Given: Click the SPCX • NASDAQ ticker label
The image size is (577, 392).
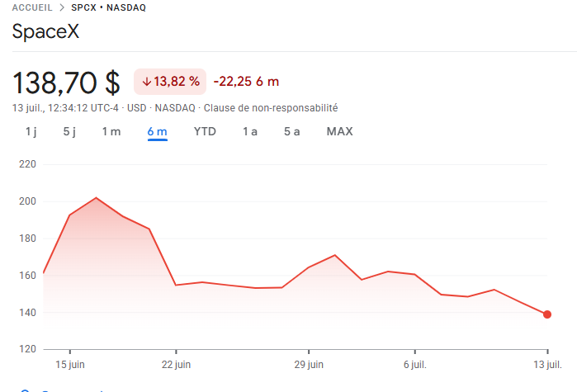Looking at the screenshot, I should [109, 7].
